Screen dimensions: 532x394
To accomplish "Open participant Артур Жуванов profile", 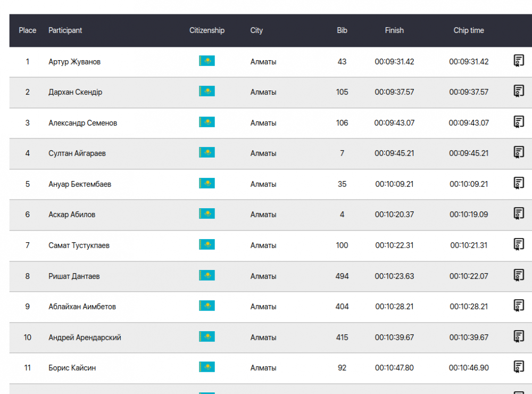I will point(74,62).
